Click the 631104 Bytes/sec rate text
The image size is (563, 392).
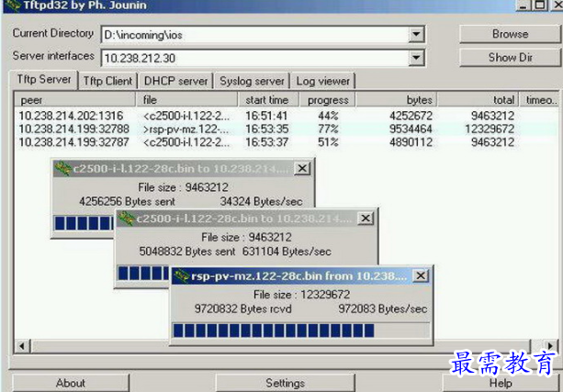coord(287,252)
